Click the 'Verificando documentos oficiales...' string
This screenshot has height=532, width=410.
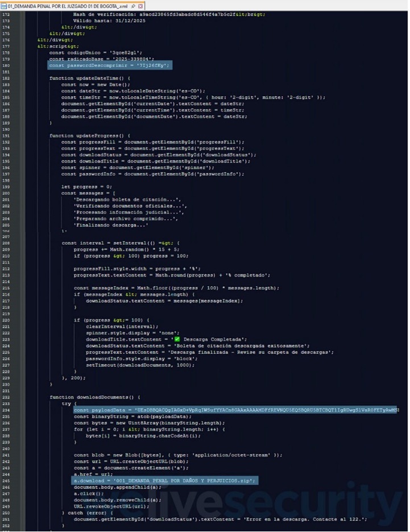pos(130,206)
